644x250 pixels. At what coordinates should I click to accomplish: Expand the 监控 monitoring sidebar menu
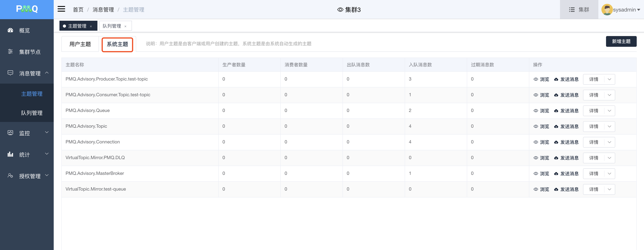[46, 132]
